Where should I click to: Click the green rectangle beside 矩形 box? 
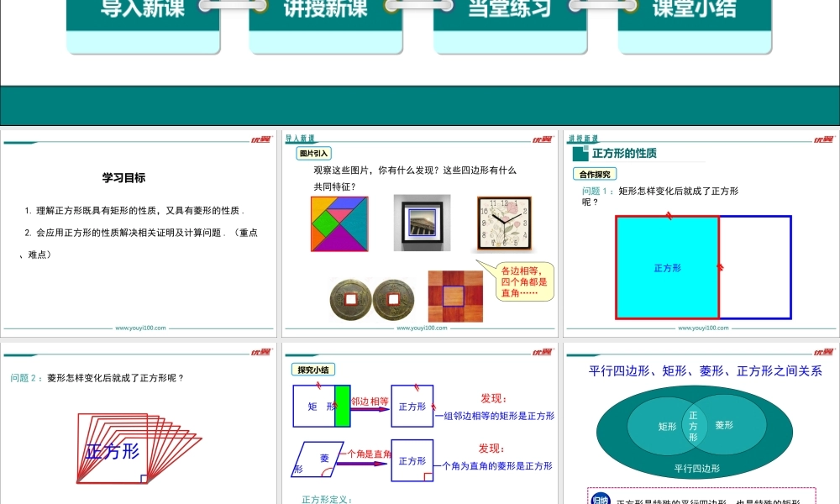(342, 406)
